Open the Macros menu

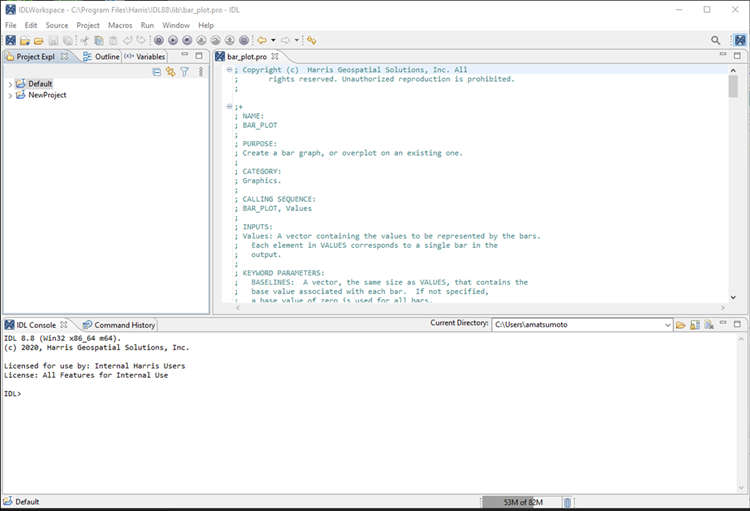[119, 25]
